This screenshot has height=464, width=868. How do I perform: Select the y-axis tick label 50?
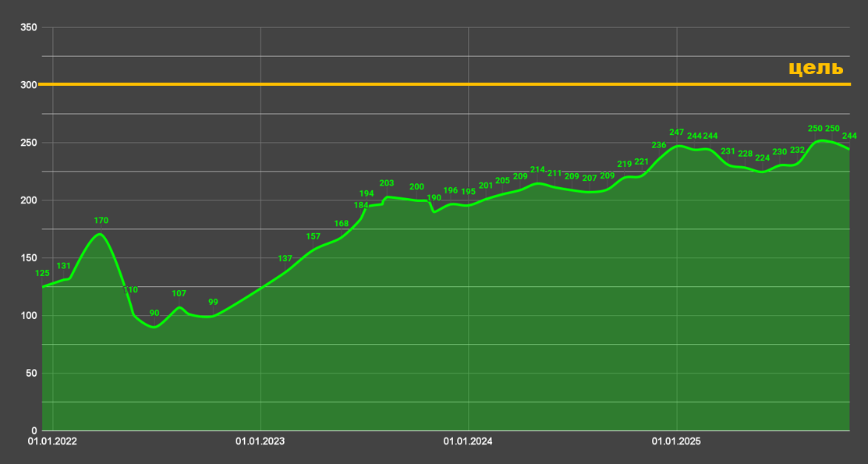(31, 374)
